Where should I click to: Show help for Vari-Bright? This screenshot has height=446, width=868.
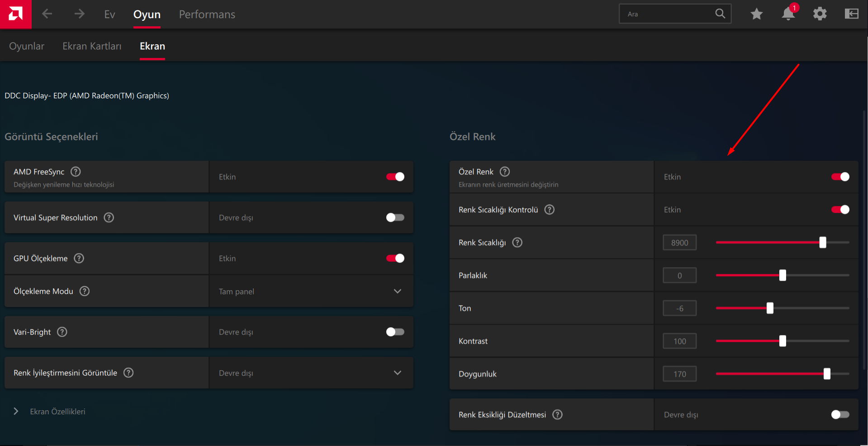62,332
